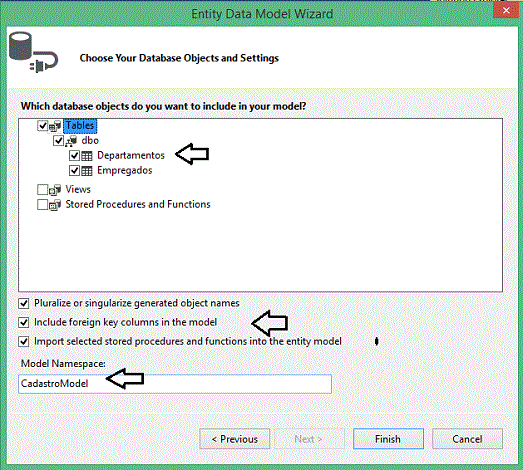The width and height of the screenshot is (523, 470).
Task: Uncheck the Empregados table checkbox
Action: click(74, 171)
